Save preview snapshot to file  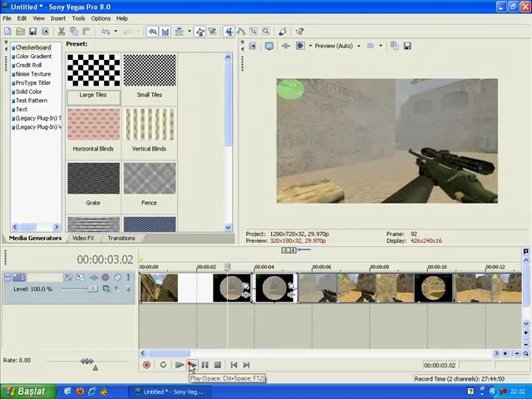pyautogui.click(x=407, y=47)
